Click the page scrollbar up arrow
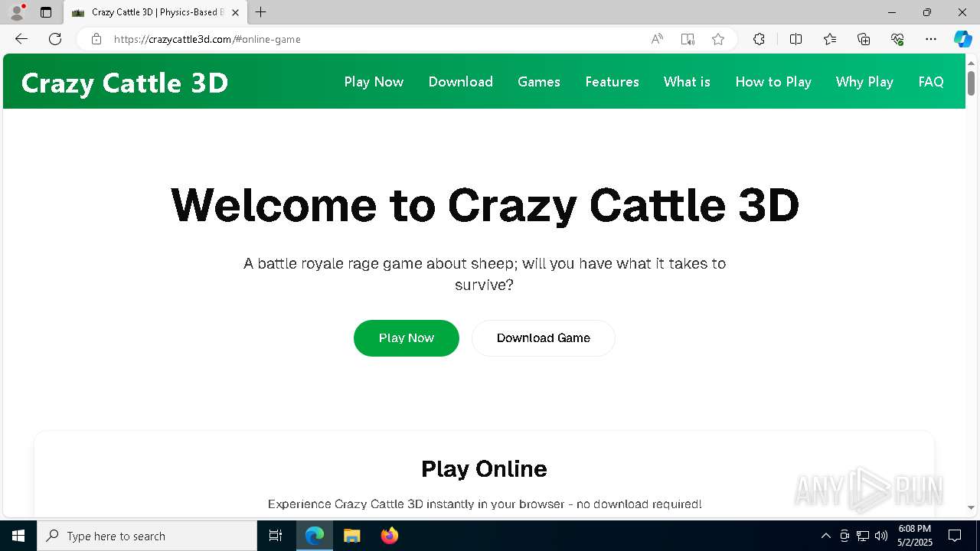 971,62
